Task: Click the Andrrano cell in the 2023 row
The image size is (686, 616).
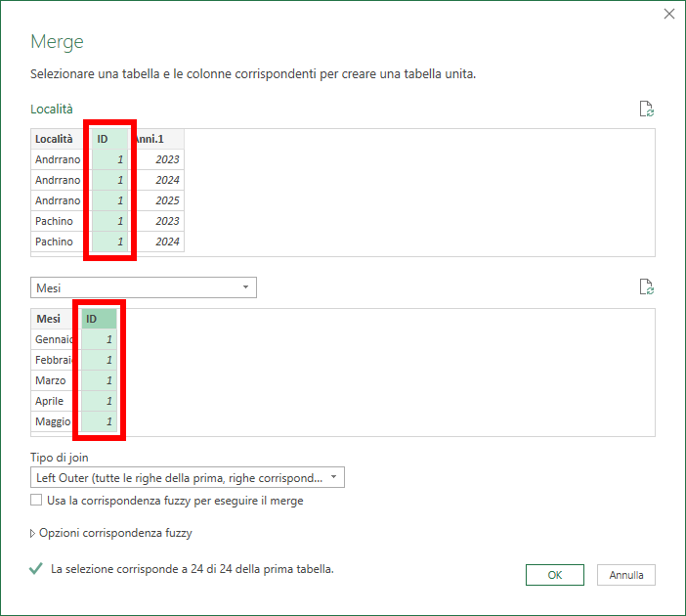Action: 58,159
